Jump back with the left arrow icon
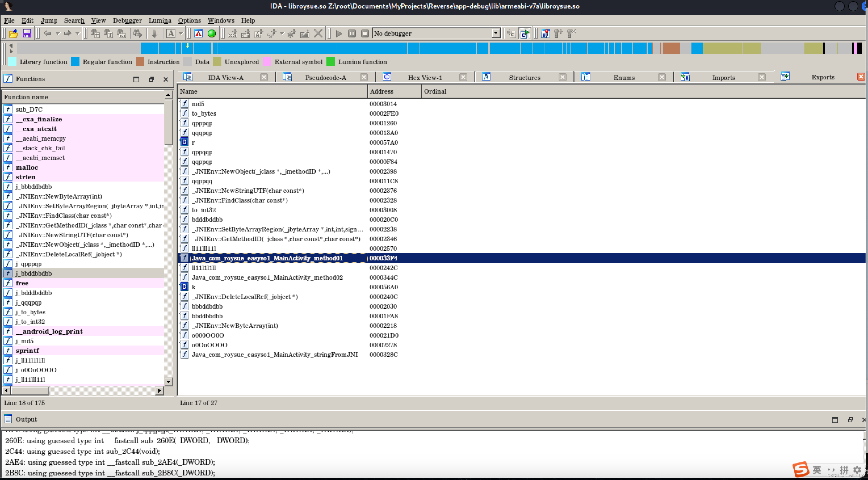The width and height of the screenshot is (868, 480). [47, 33]
